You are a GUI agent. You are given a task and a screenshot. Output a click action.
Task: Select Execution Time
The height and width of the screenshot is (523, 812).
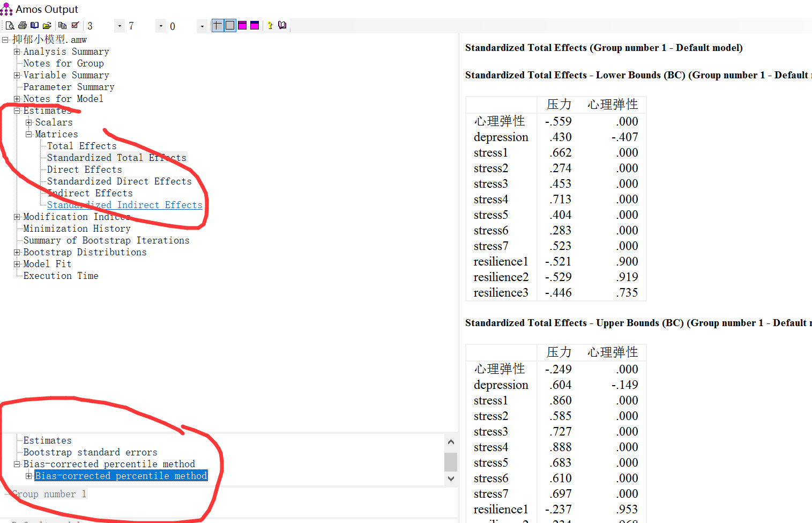click(x=61, y=276)
